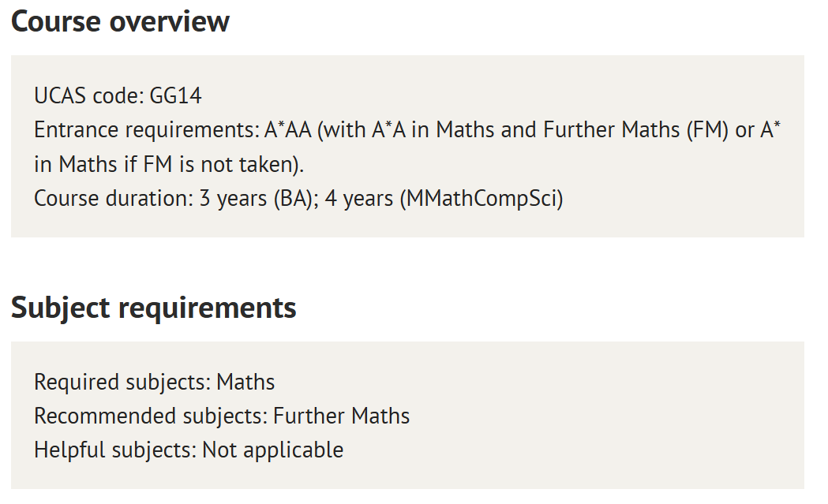Click the A*AA grade text
This screenshot has height=504, width=828.
pos(288,130)
